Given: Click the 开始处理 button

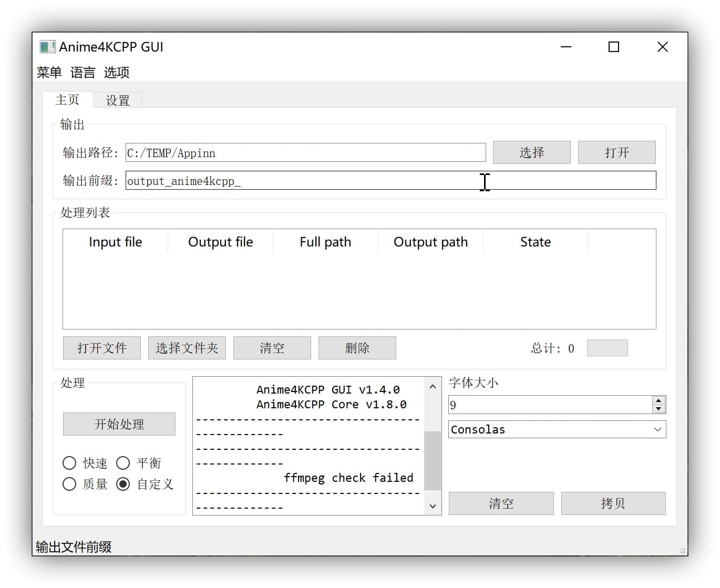Looking at the screenshot, I should (x=119, y=424).
